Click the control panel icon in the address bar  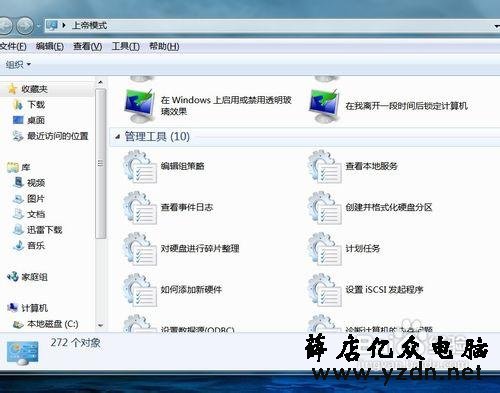[52, 25]
